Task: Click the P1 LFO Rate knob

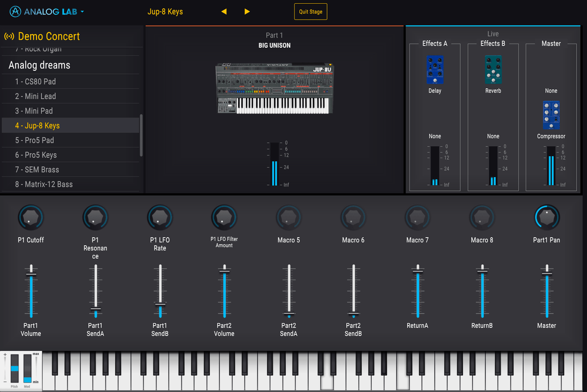Action: (160, 217)
